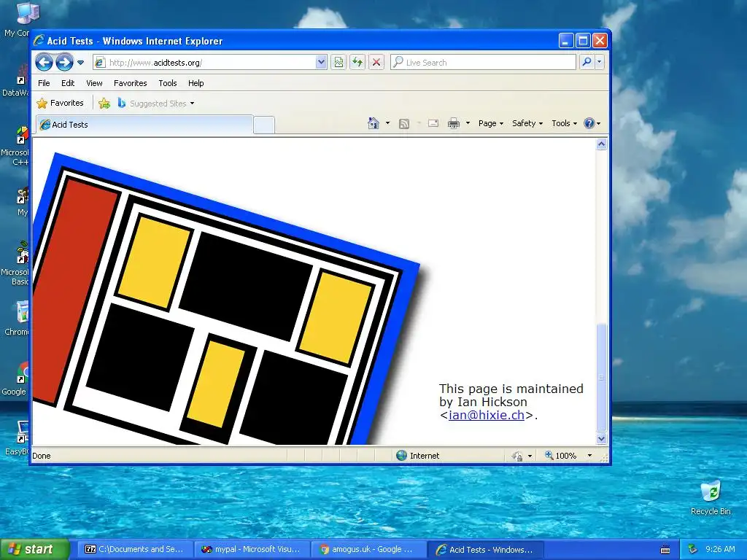747x560 pixels.
Task: Switch to amogus.uk - Google Chrome taskbar item
Action: coord(368,550)
